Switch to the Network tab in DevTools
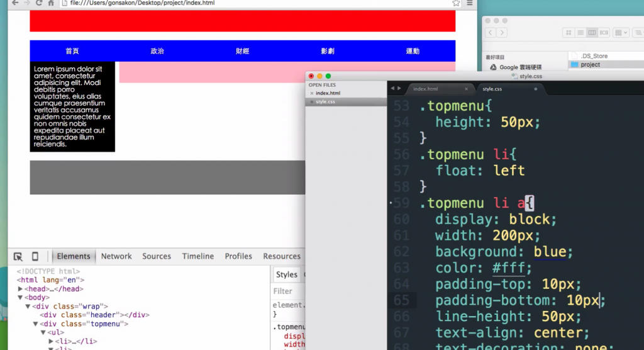Screen dimensions: 644x350 click(116, 256)
